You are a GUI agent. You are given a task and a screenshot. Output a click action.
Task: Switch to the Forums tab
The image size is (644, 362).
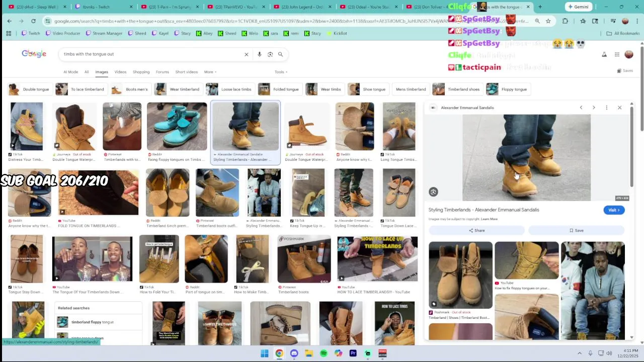[x=163, y=72]
